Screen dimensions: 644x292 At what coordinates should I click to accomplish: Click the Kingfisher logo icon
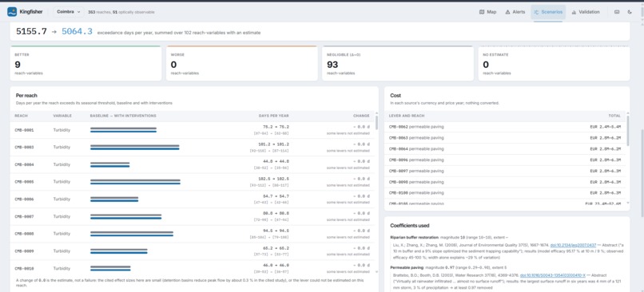tap(12, 12)
